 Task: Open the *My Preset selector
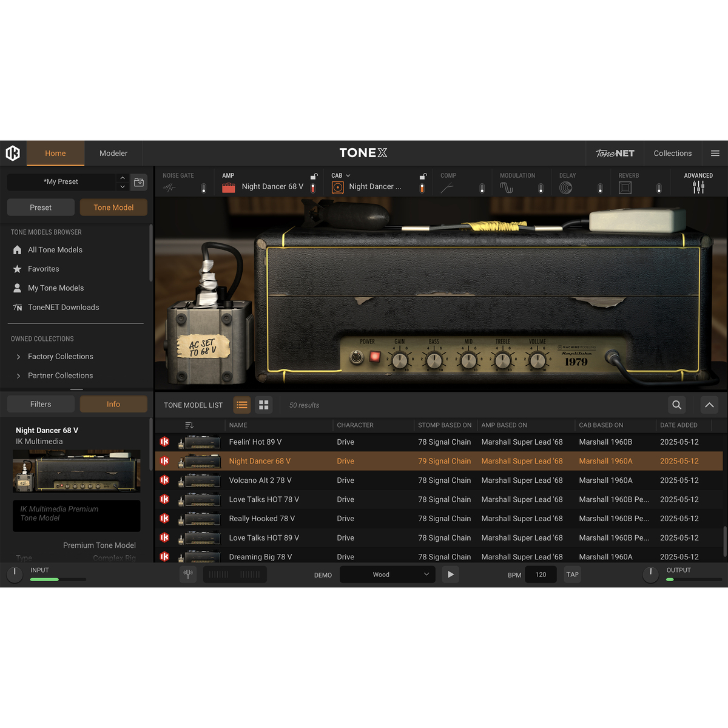(x=61, y=182)
